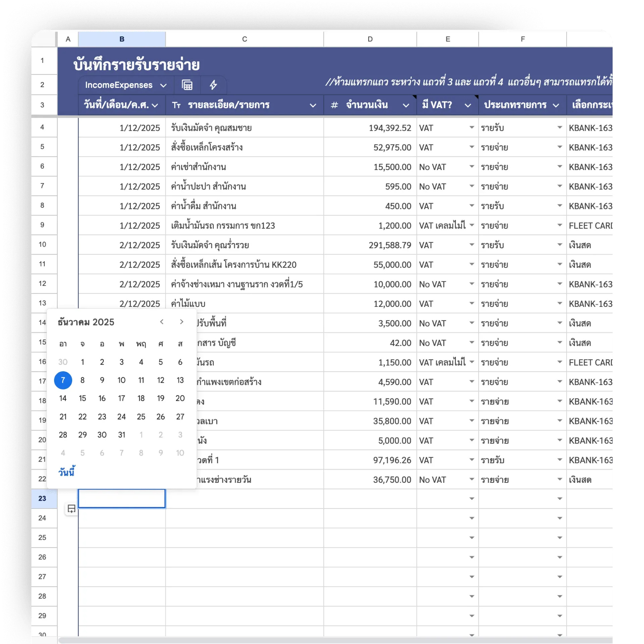This screenshot has width=644, height=644.
Task: Select column B header
Action: [122, 39]
